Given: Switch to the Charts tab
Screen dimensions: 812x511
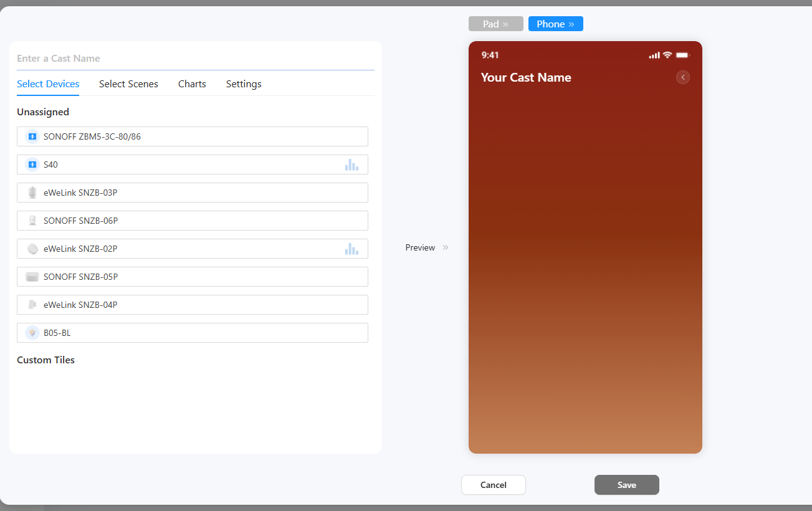Looking at the screenshot, I should pyautogui.click(x=192, y=84).
